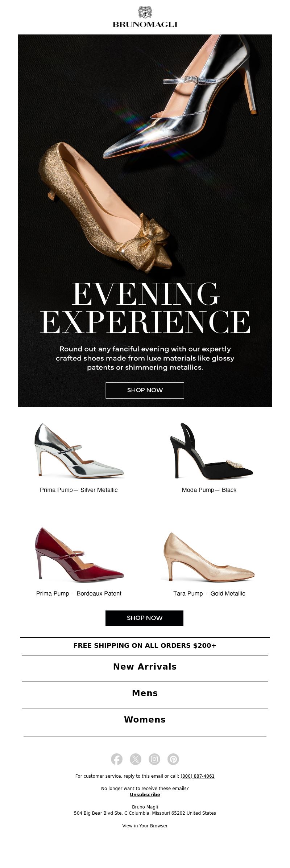
Task: Click the Prima Pump— Silver Metallic label
Action: [x=79, y=490]
